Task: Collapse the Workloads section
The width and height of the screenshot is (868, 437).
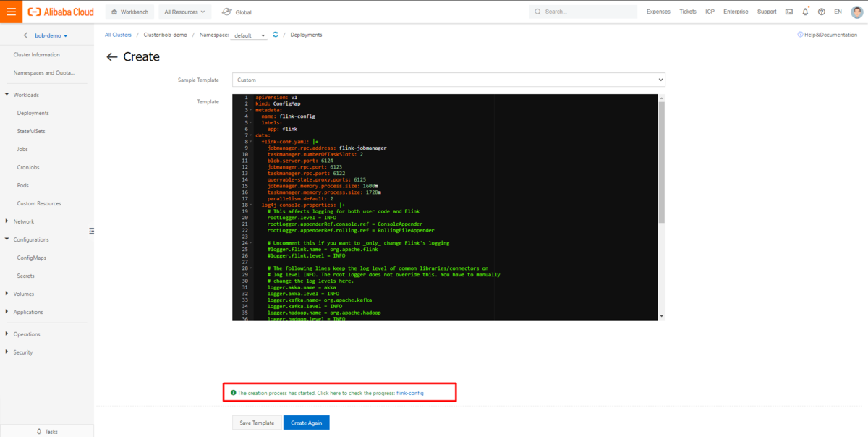Action: pos(26,95)
